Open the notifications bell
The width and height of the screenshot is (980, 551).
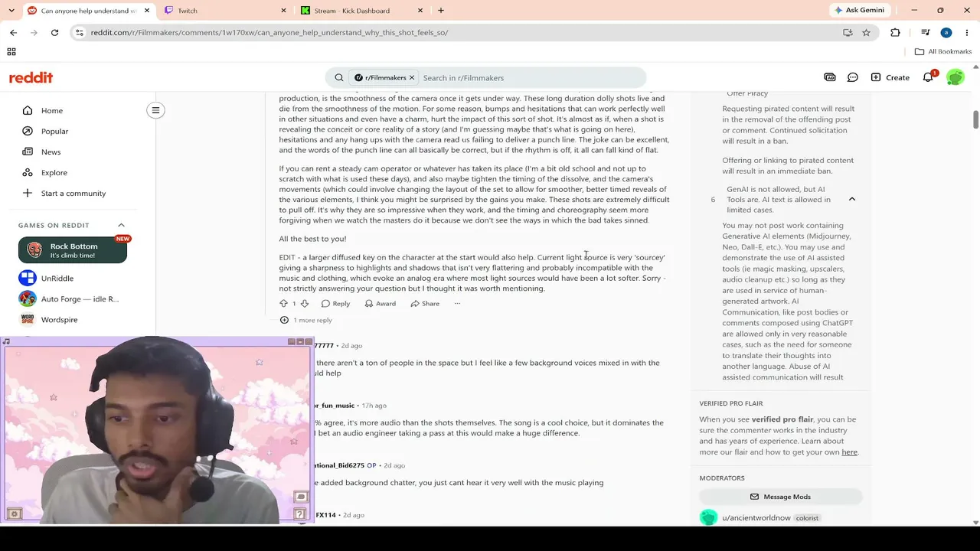click(x=928, y=77)
